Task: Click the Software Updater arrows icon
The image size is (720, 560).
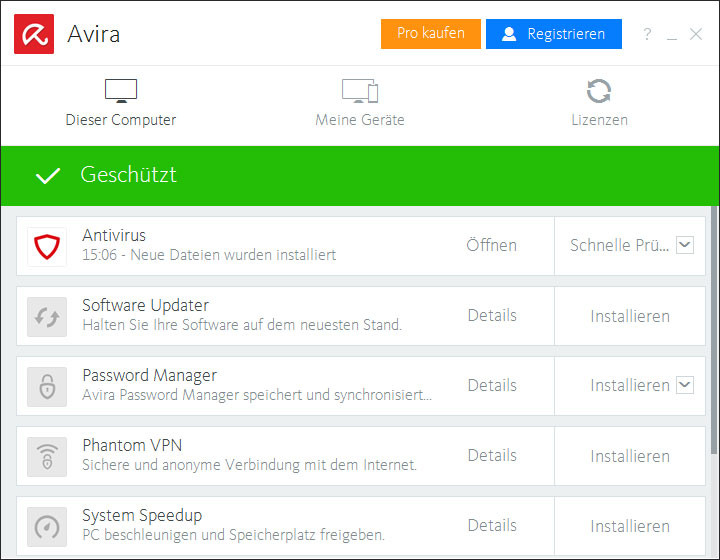Action: coord(47,316)
